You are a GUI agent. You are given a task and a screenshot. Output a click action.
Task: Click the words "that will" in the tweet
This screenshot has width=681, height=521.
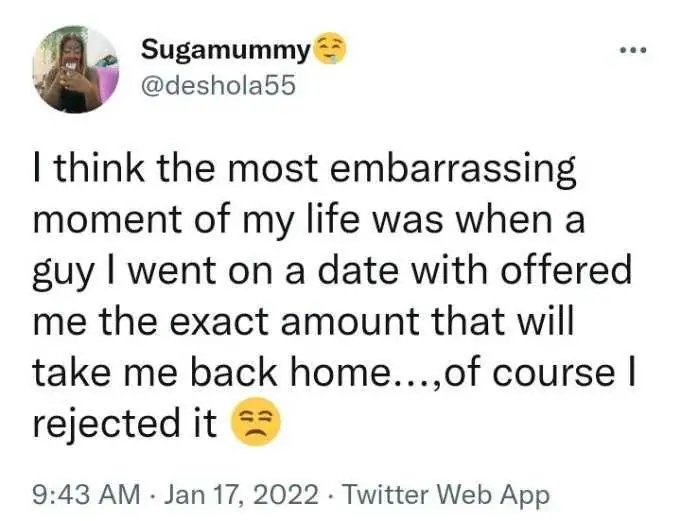tap(517, 321)
